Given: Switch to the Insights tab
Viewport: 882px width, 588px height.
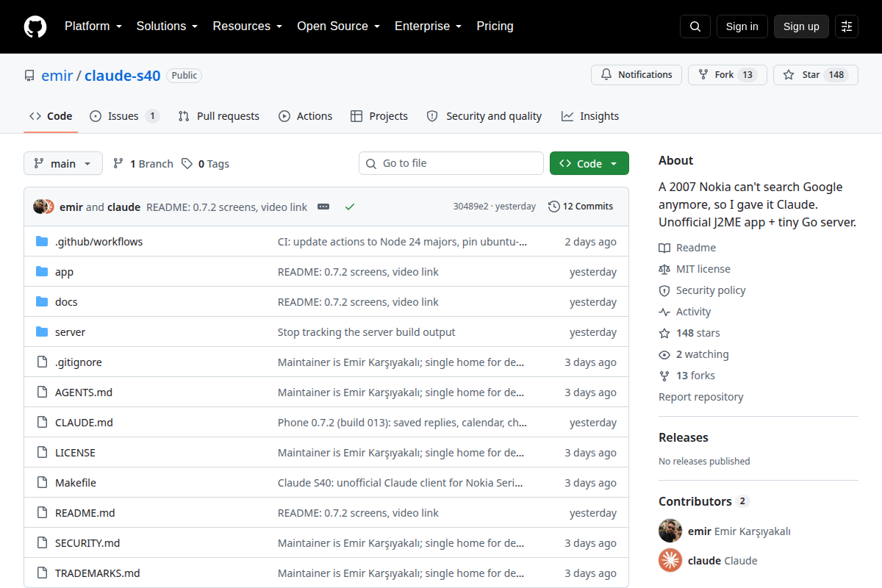Looking at the screenshot, I should coord(590,116).
